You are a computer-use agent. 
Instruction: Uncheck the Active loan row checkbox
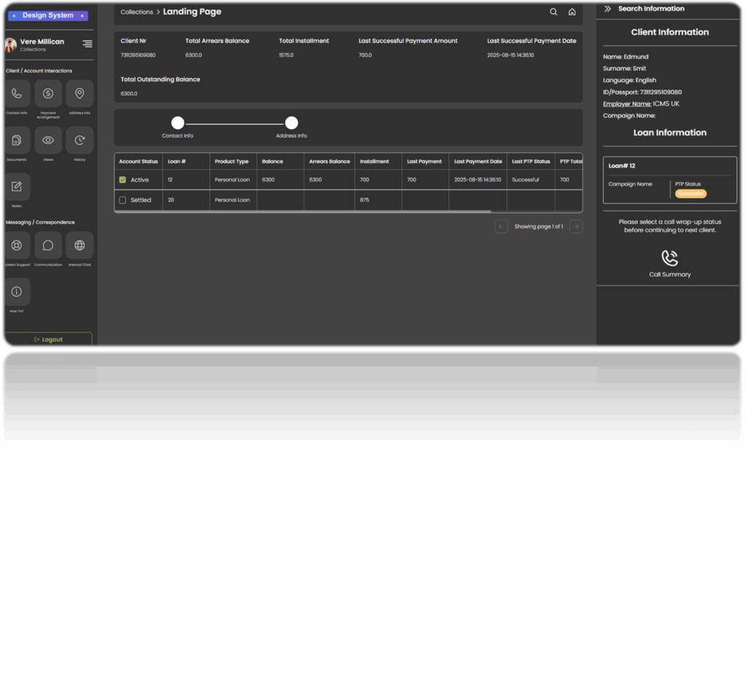122,180
